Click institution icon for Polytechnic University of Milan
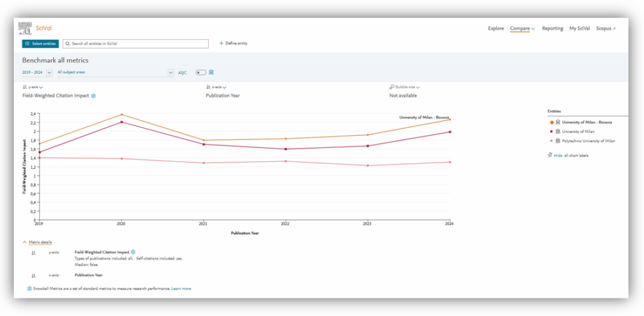The width and height of the screenshot is (644, 316). (x=558, y=141)
